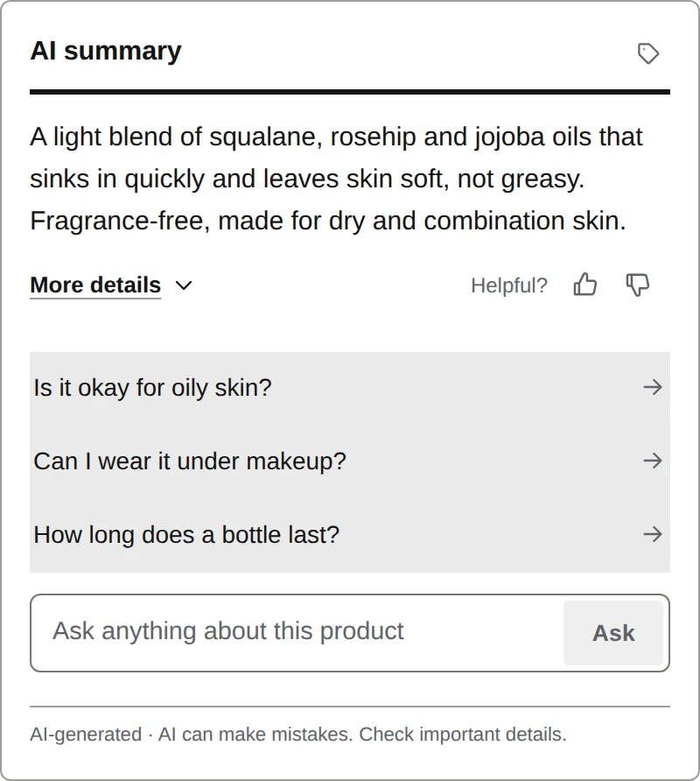Select "Is it okay for oily skin?"
This screenshot has height=781, width=700.
350,388
